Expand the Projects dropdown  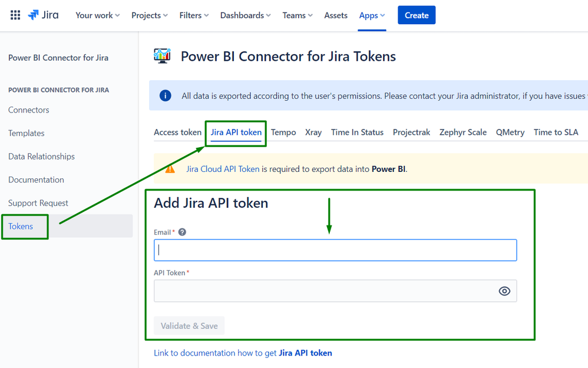[150, 15]
